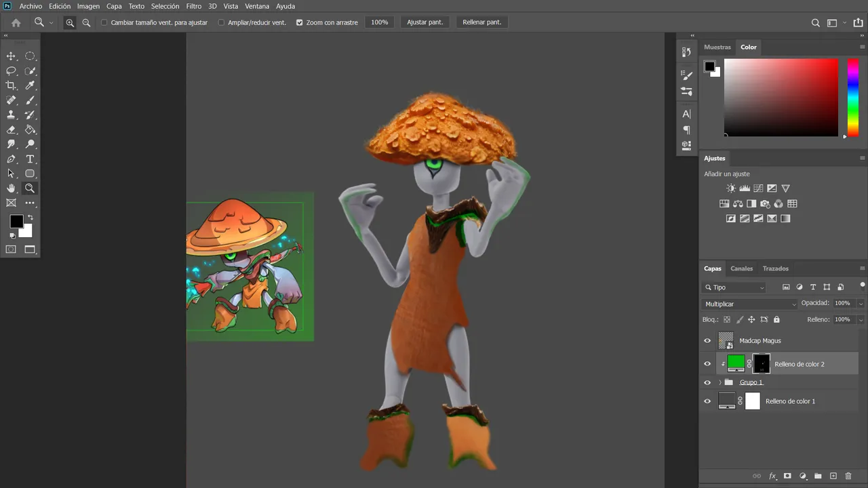
Task: Enable Cambiar tamaño vent. para ajustar checkbox
Action: click(x=104, y=22)
